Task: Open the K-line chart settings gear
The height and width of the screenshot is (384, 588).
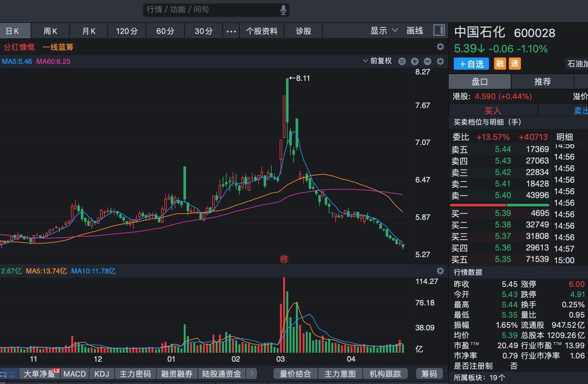Action: click(x=440, y=61)
